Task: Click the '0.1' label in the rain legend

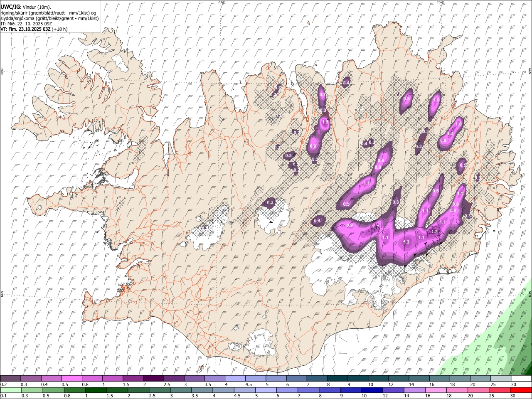Action: point(3,396)
